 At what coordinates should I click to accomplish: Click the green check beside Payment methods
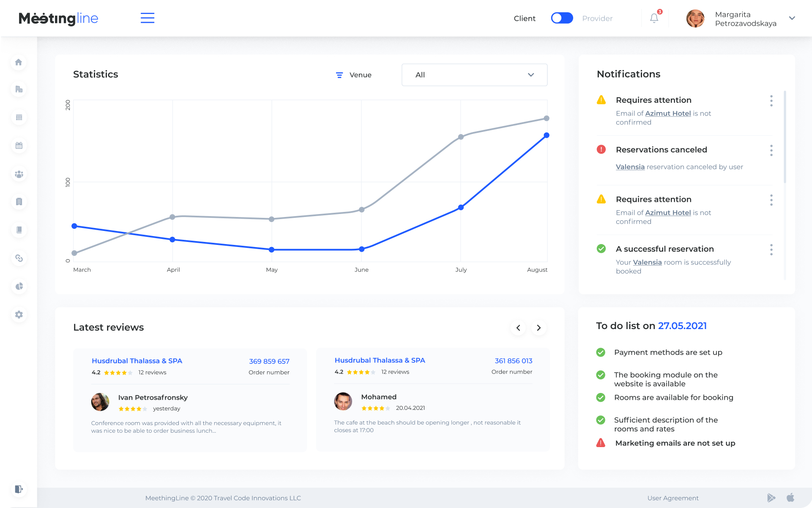pyautogui.click(x=601, y=352)
